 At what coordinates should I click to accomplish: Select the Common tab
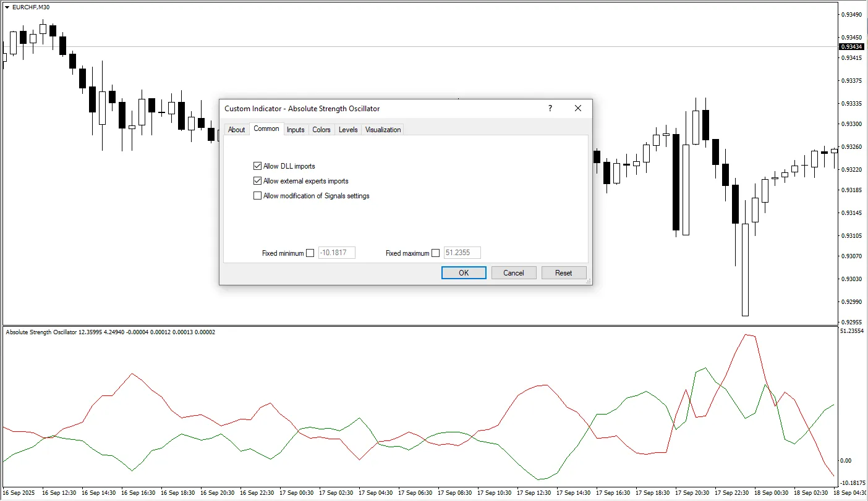[x=266, y=128]
